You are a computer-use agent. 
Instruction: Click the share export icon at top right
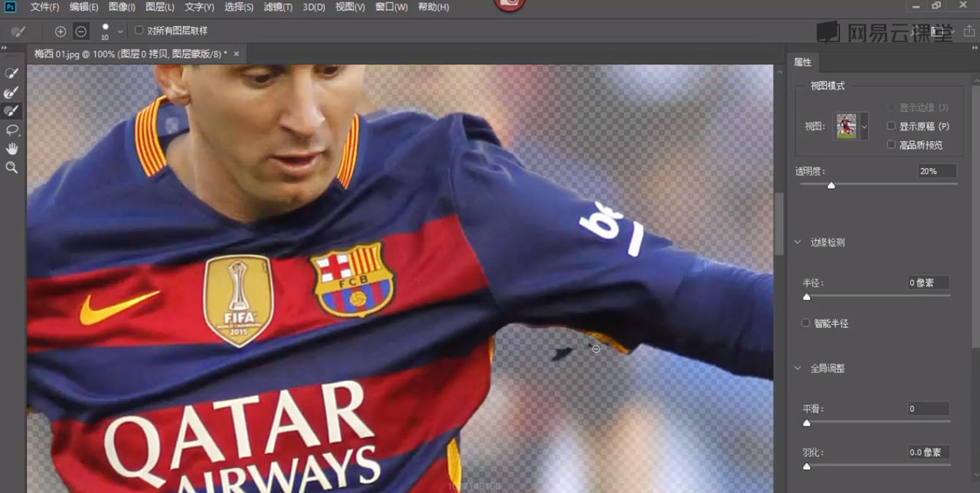coord(969,31)
